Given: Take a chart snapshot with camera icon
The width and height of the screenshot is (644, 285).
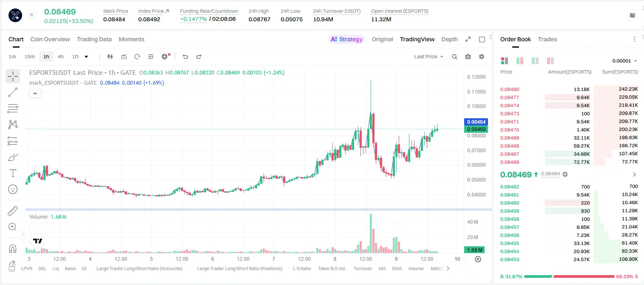Looking at the screenshot, I should (468, 57).
